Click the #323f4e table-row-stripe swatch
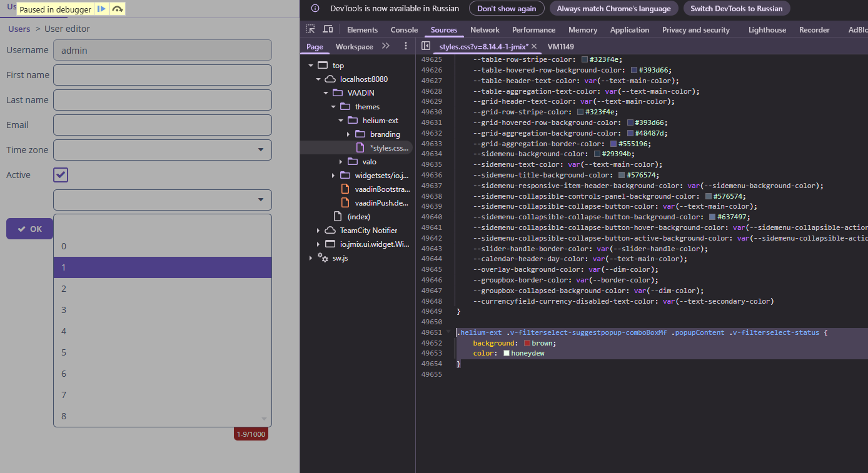868x473 pixels. [585, 60]
